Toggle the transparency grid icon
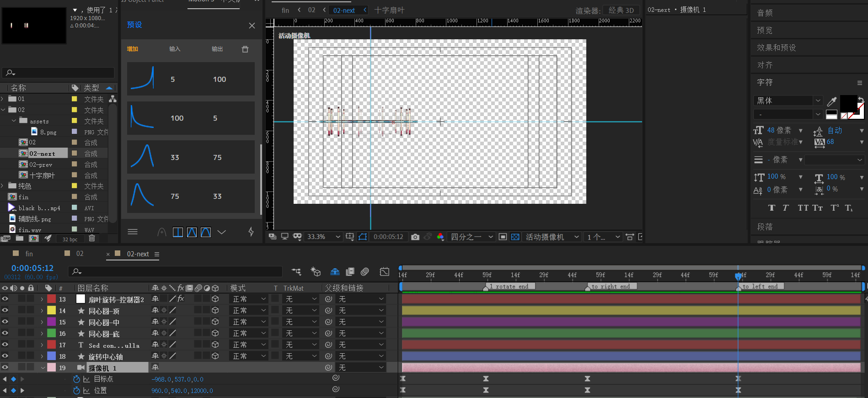868x398 pixels. (x=515, y=237)
